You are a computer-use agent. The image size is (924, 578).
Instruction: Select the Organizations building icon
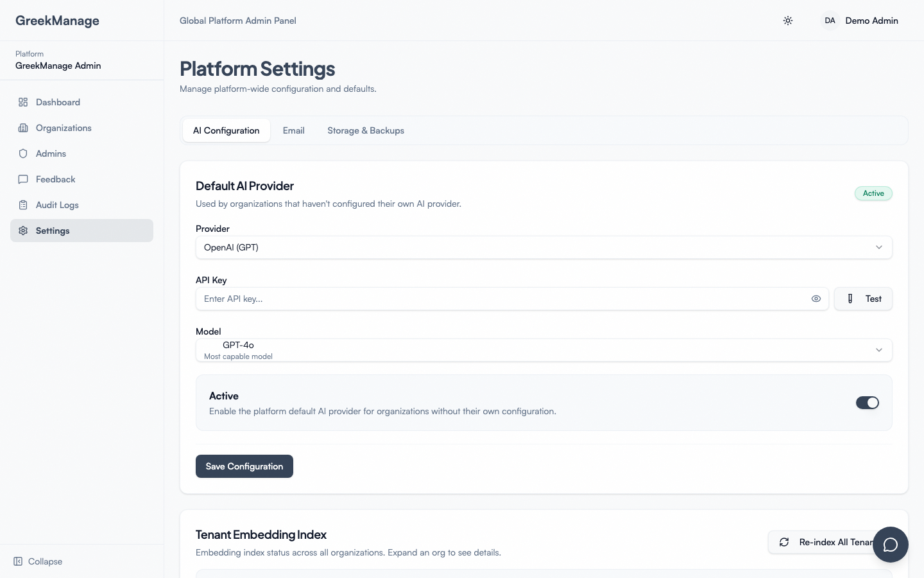[x=23, y=128]
